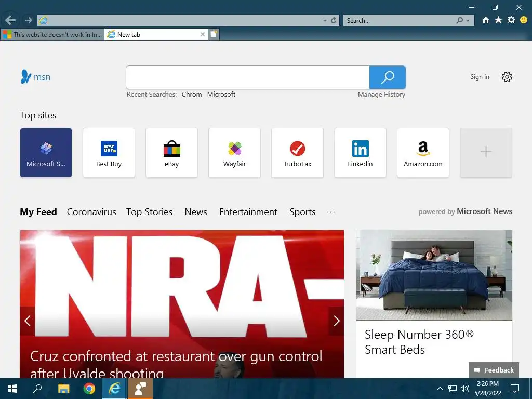
Task: Click the blue MSN search button
Action: click(388, 77)
